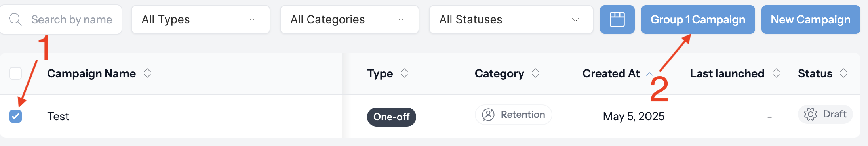Sort by Status arrows icon
The height and width of the screenshot is (146, 868).
[843, 73]
